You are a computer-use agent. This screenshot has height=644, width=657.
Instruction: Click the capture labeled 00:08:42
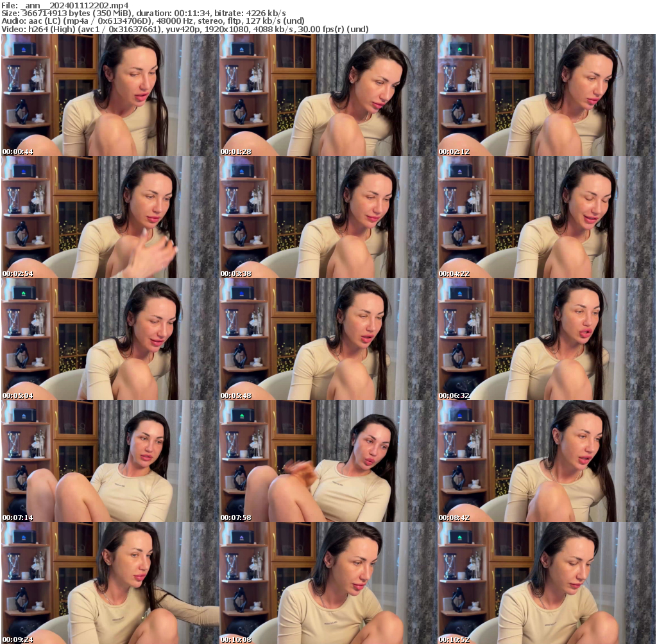pyautogui.click(x=545, y=461)
